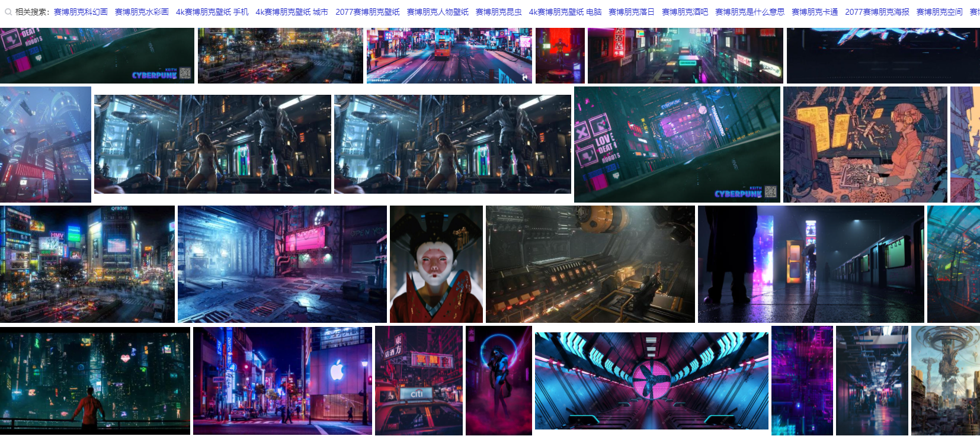Open the dark spaceship hangar thumbnail
The image size is (980, 436).
pyautogui.click(x=590, y=264)
